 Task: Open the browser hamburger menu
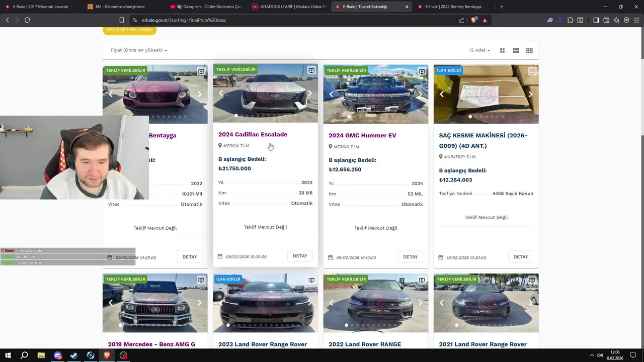click(636, 20)
